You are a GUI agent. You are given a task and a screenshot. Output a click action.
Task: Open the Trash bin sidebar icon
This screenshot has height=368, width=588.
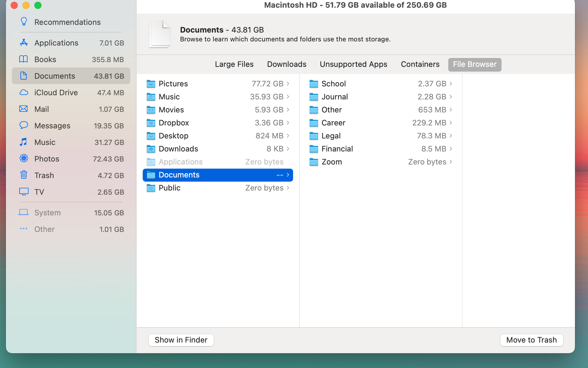24,175
